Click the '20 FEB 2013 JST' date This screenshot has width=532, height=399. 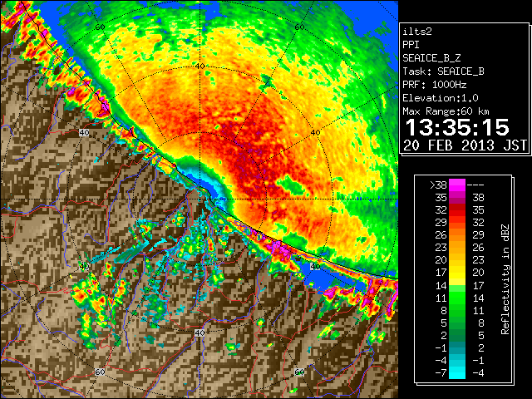(465, 145)
